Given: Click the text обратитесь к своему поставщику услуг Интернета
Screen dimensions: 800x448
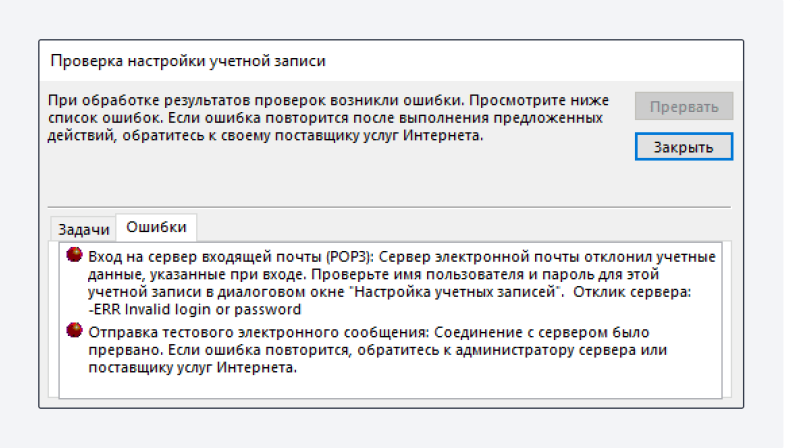Looking at the screenshot, I should pyautogui.click(x=303, y=136).
